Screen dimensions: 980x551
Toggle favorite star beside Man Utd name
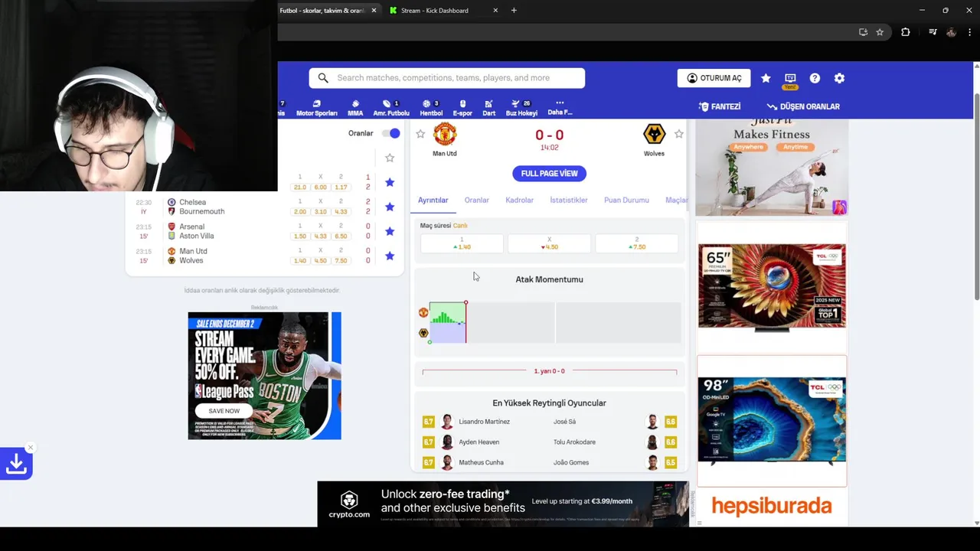tap(420, 134)
